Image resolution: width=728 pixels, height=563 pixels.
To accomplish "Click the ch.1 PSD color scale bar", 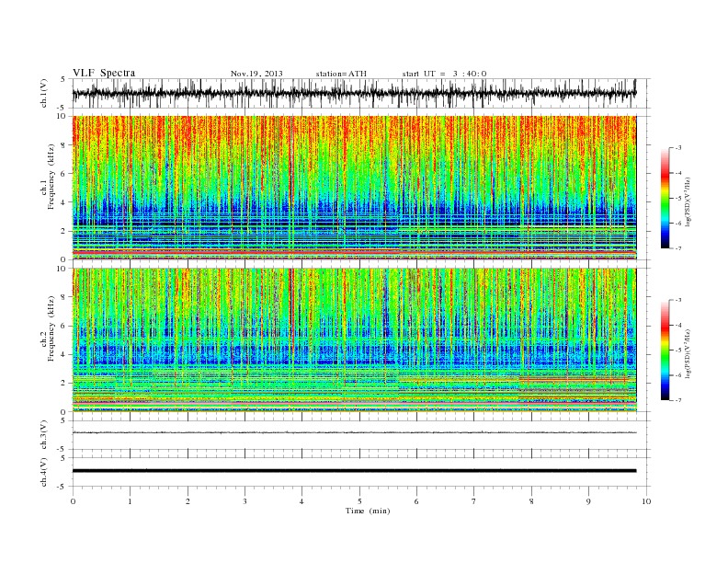I will (665, 199).
